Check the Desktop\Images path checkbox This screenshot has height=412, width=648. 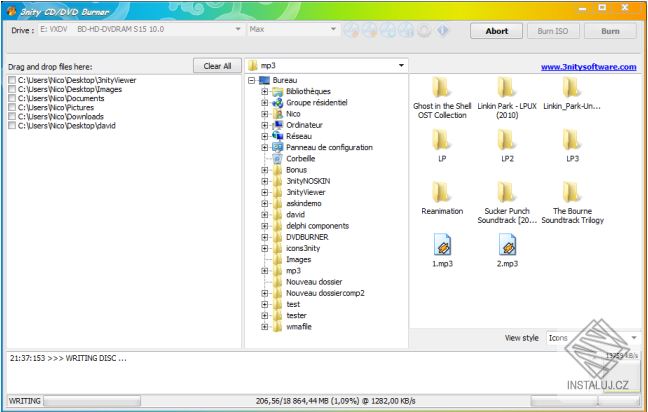point(12,89)
